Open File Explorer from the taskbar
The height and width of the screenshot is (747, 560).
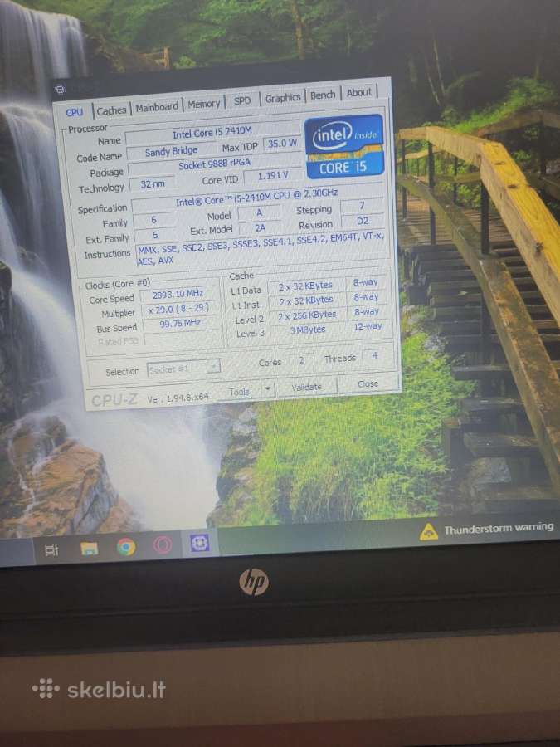(89, 549)
